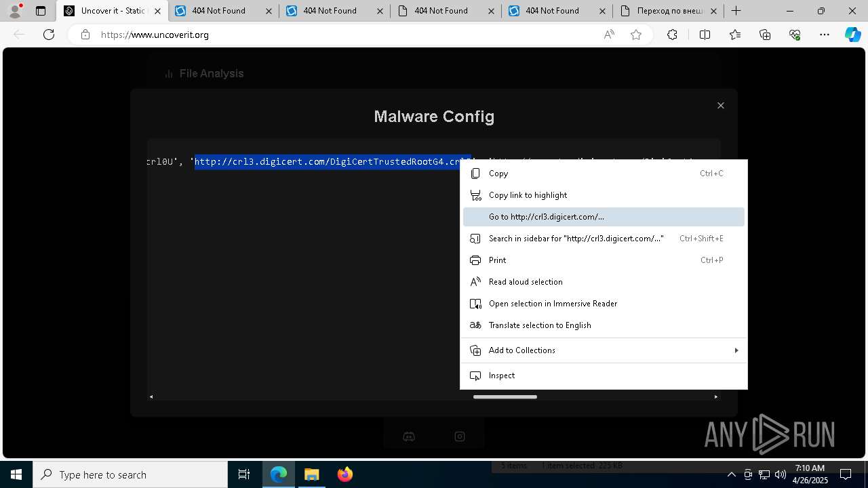Open the network tray icon
Image resolution: width=868 pixels, height=488 pixels.
pyautogui.click(x=764, y=474)
